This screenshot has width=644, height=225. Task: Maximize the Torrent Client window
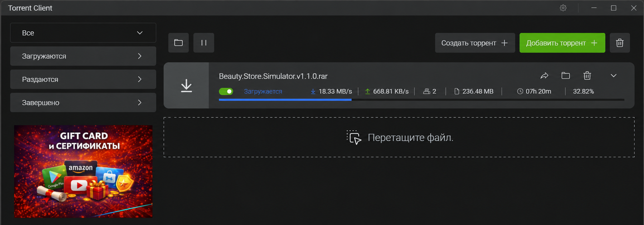[614, 8]
